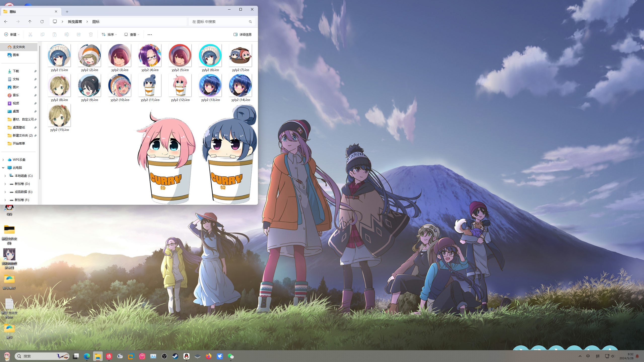Collapse the 此电脑 tree node
This screenshot has width=644, height=362.
coord(3,168)
